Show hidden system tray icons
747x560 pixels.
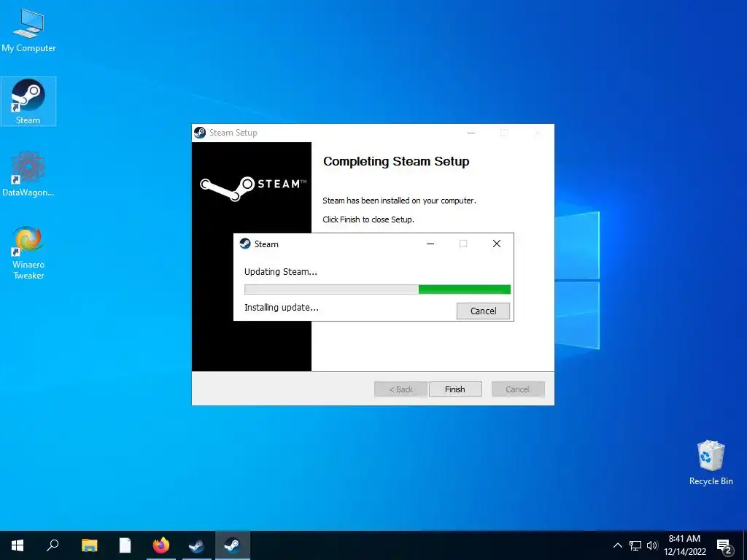pos(617,545)
